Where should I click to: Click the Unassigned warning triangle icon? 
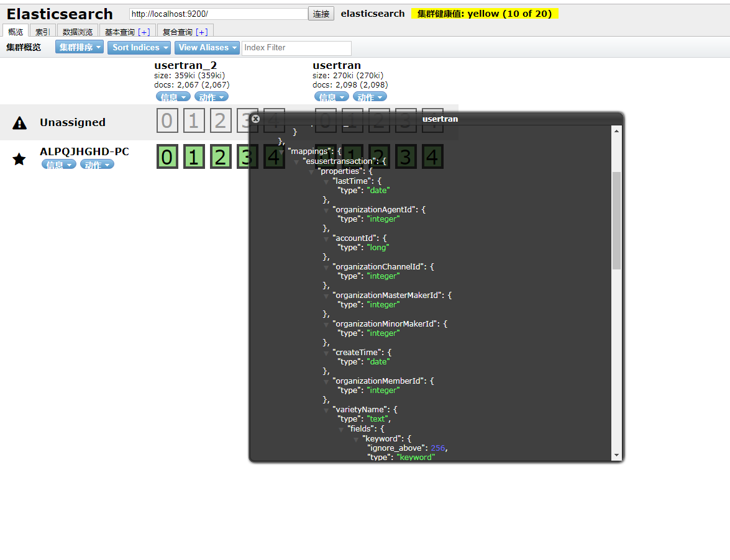point(19,123)
